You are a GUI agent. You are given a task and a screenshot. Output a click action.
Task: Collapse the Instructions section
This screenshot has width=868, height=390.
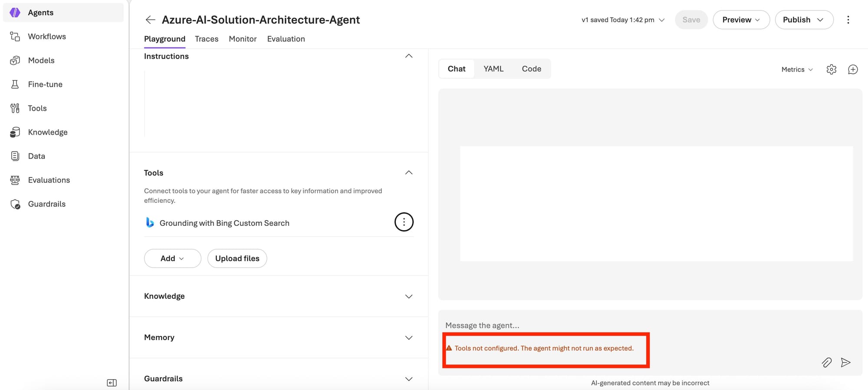408,56
